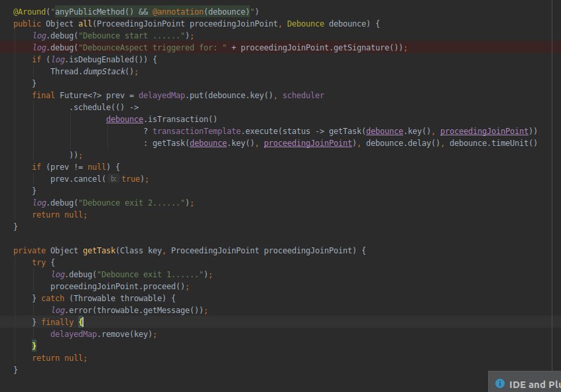Click the Future<?> type declaration
Screen dimensions: 561x392
coord(80,96)
